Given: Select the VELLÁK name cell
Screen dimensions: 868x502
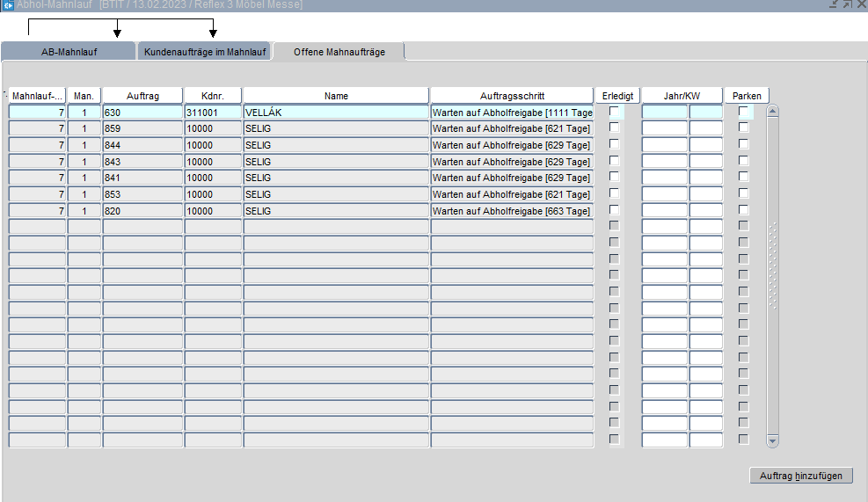Looking at the screenshot, I should click(x=335, y=113).
